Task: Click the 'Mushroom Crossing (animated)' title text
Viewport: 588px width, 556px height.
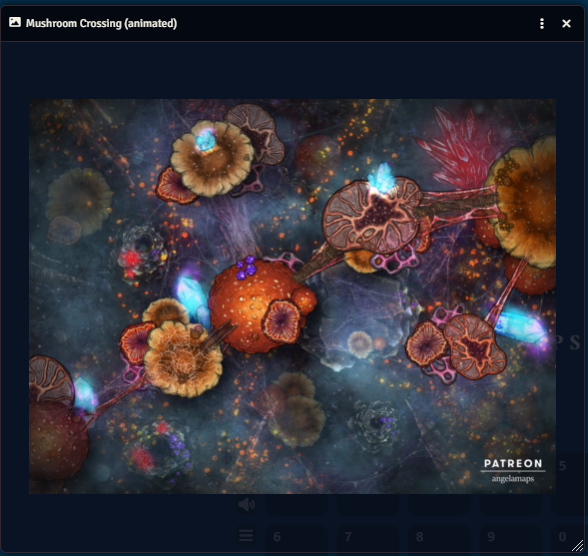Action: 101,23
